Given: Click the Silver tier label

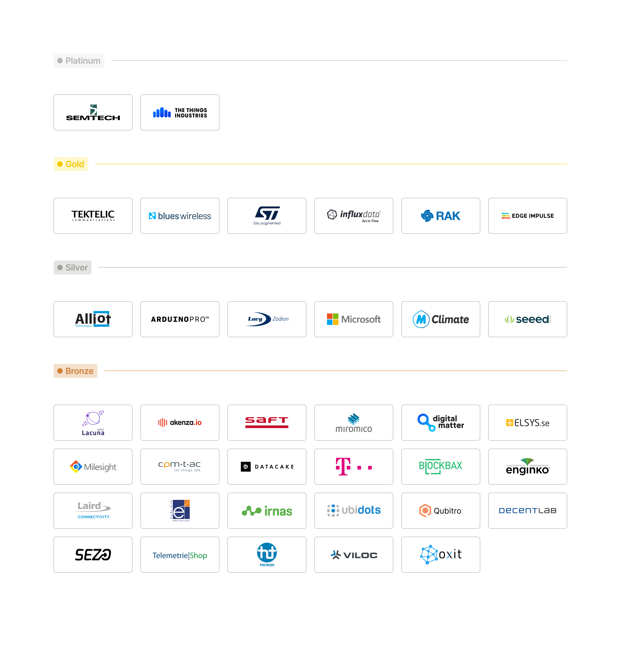Looking at the screenshot, I should (72, 268).
